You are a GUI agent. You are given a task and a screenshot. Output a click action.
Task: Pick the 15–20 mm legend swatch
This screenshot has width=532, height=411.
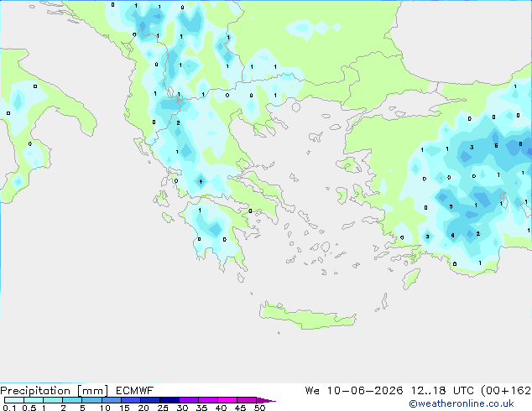[x=130, y=400]
